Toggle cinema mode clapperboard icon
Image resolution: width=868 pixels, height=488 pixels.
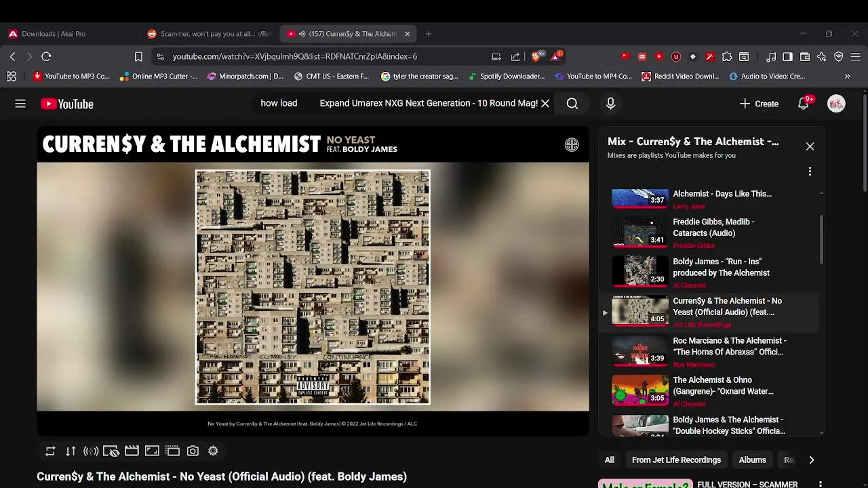pos(132,451)
